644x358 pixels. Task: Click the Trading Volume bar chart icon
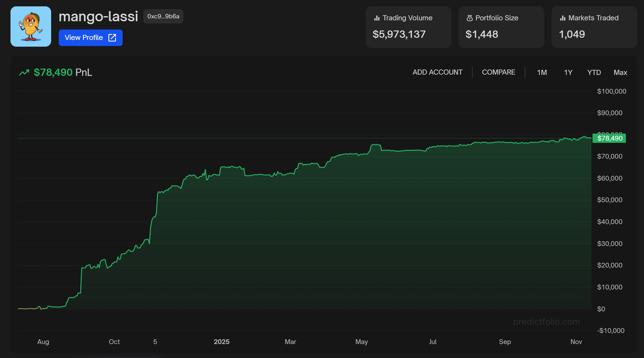click(x=377, y=18)
